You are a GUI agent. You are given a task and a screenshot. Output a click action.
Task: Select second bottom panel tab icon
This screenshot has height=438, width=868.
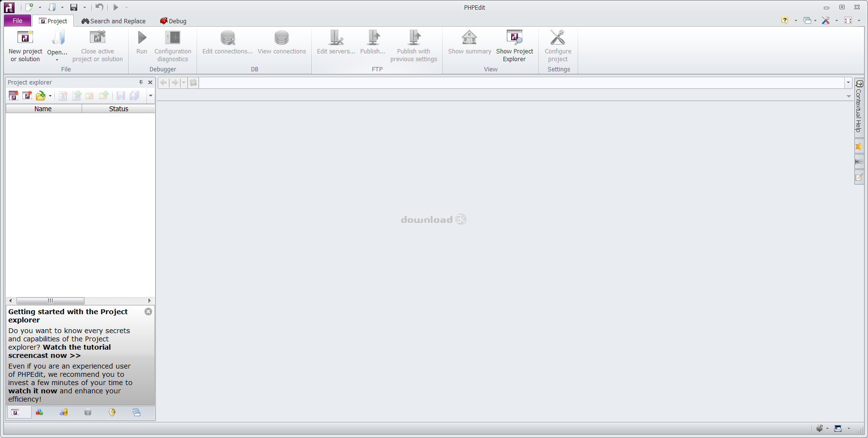39,412
